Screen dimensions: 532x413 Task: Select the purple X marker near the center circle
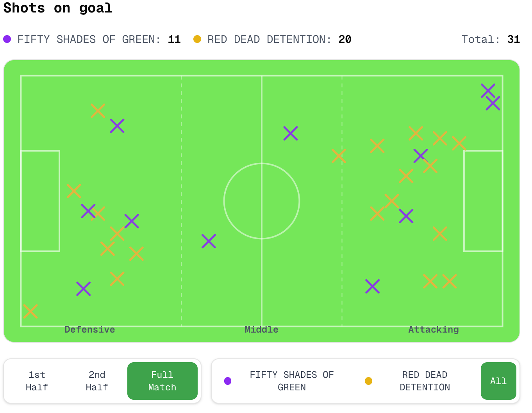(x=209, y=241)
